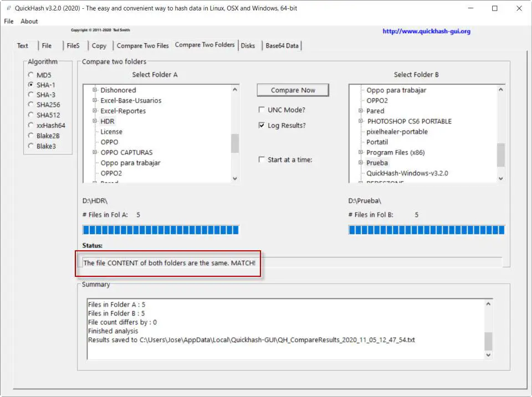Select the Blake2B algorithm
The width and height of the screenshot is (532, 397).
tap(31, 136)
